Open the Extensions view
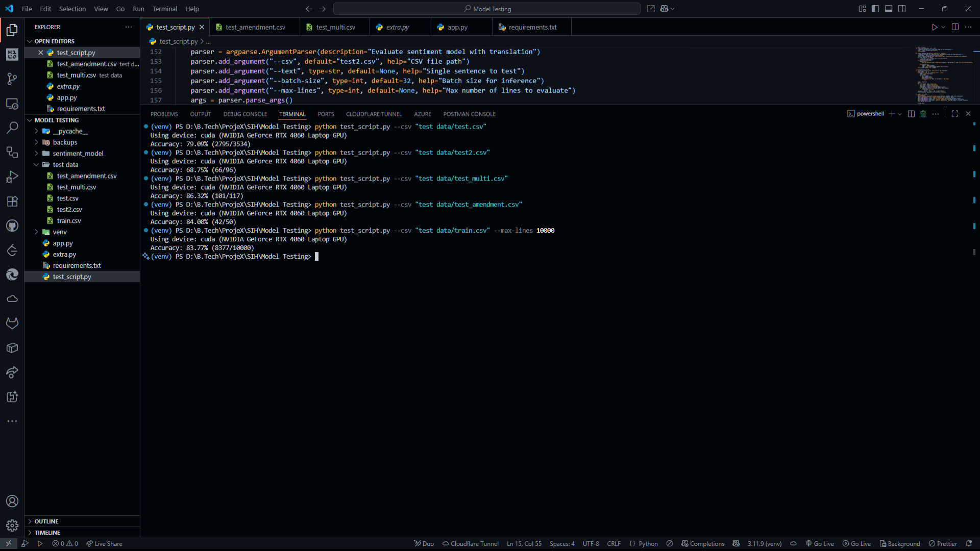The height and width of the screenshot is (551, 980). tap(12, 202)
